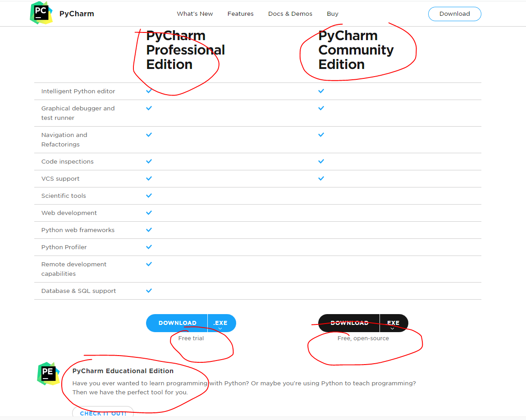Screen dimensions: 526x420
Task: Click the Database & SQL support checkmark
Action: pyautogui.click(x=149, y=290)
